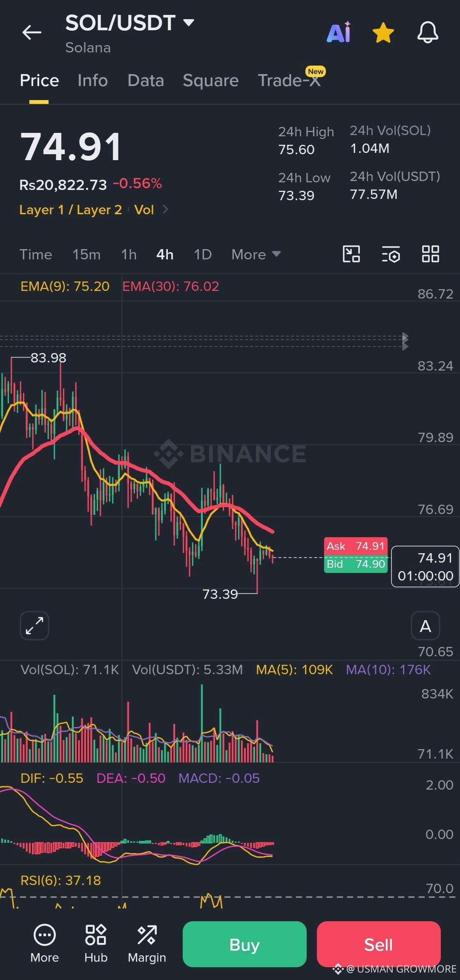
Task: Switch to the Data tab
Action: coord(146,80)
